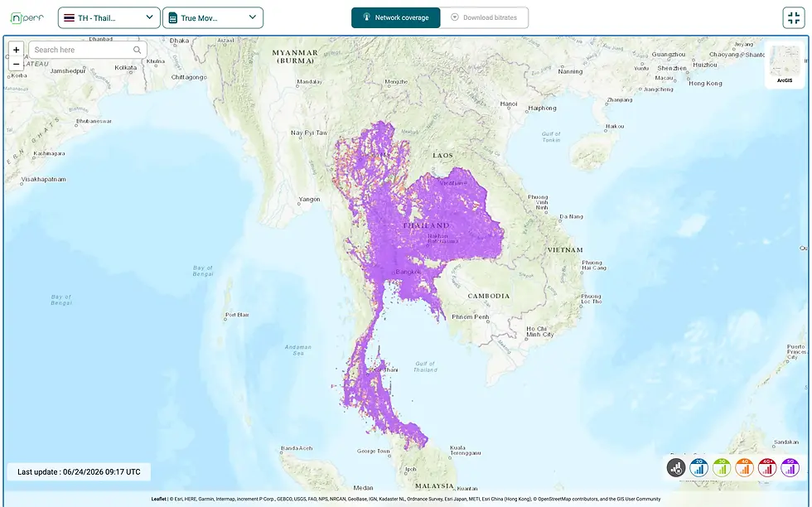Click the Haikou city label
Image resolution: width=812 pixels, height=507 pixels.
pyautogui.click(x=615, y=127)
